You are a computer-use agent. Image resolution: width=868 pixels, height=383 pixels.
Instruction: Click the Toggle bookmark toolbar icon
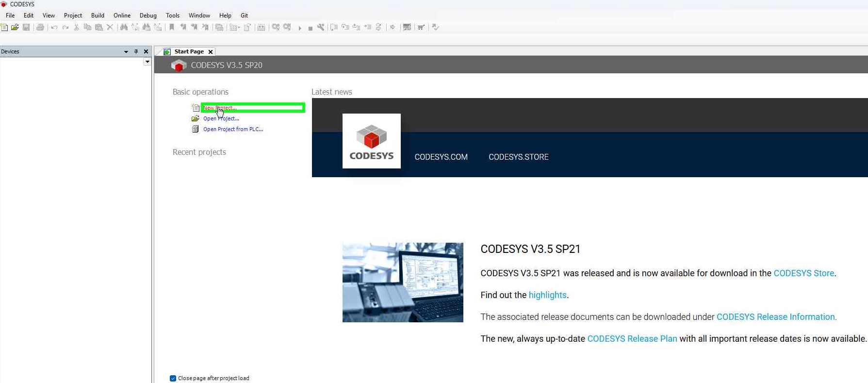pos(171,27)
